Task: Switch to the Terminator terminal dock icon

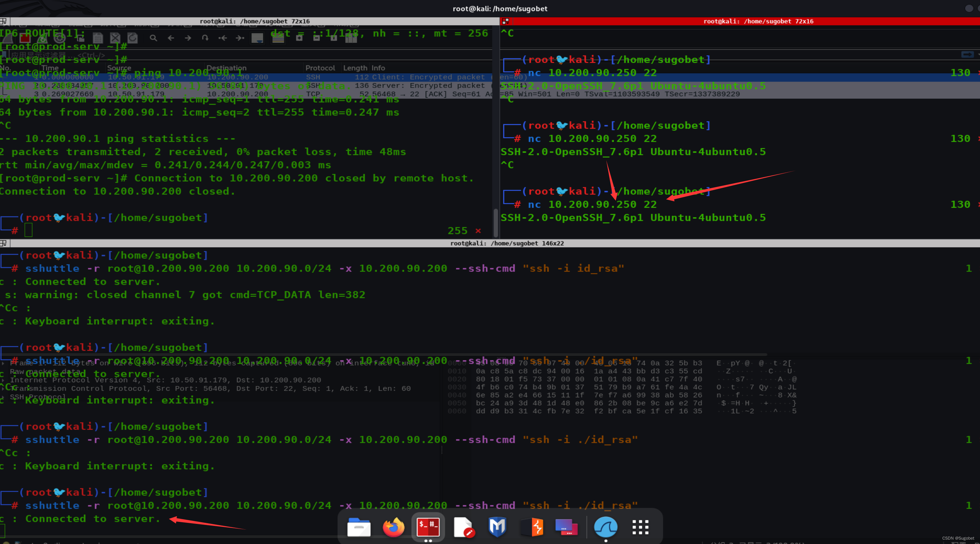Action: [x=428, y=527]
